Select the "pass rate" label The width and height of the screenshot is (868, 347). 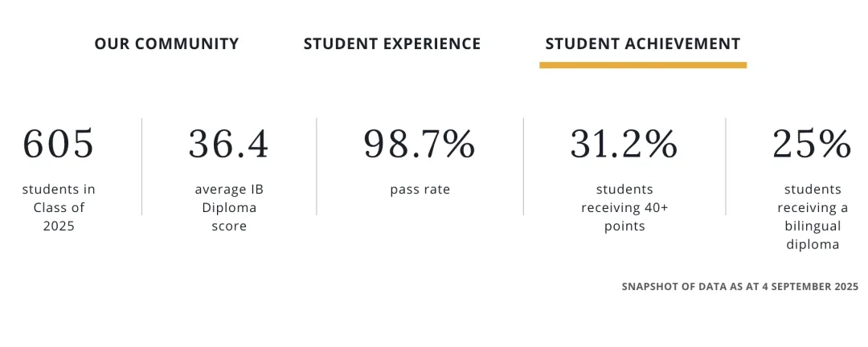pyautogui.click(x=420, y=190)
